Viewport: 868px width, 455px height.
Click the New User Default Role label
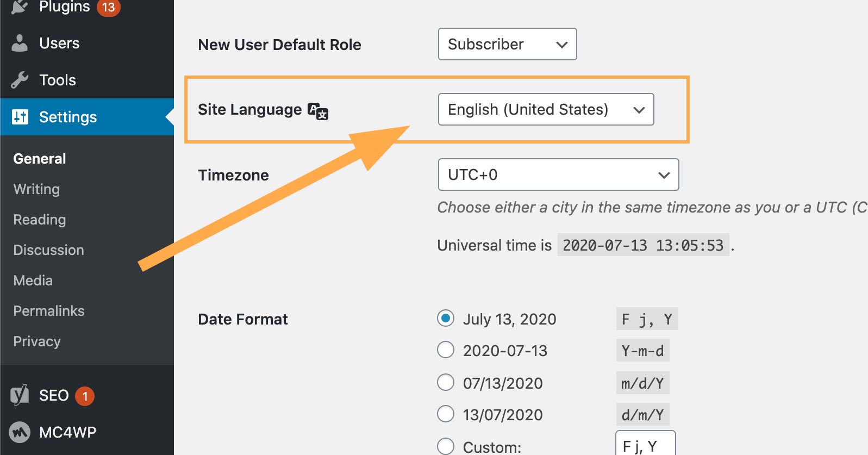[x=279, y=45]
